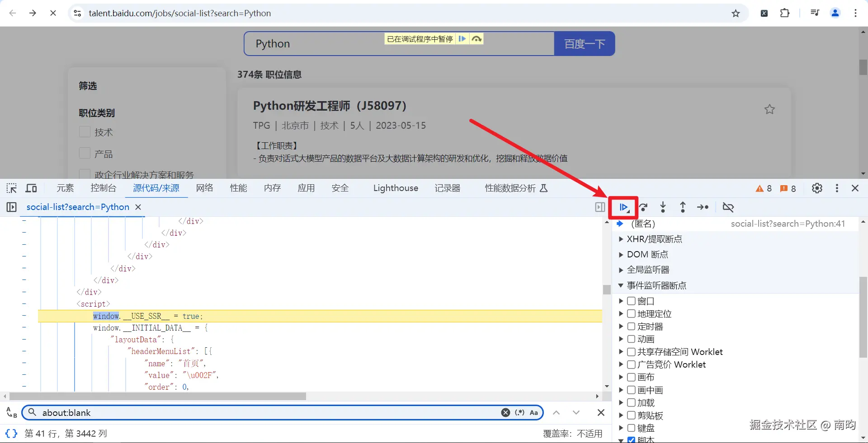This screenshot has height=443, width=868.
Task: Jump to next search match arrow
Action: coord(576,412)
